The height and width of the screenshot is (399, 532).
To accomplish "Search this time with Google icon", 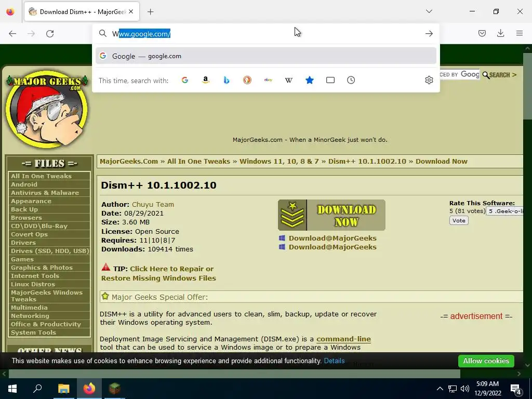I will (x=185, y=80).
